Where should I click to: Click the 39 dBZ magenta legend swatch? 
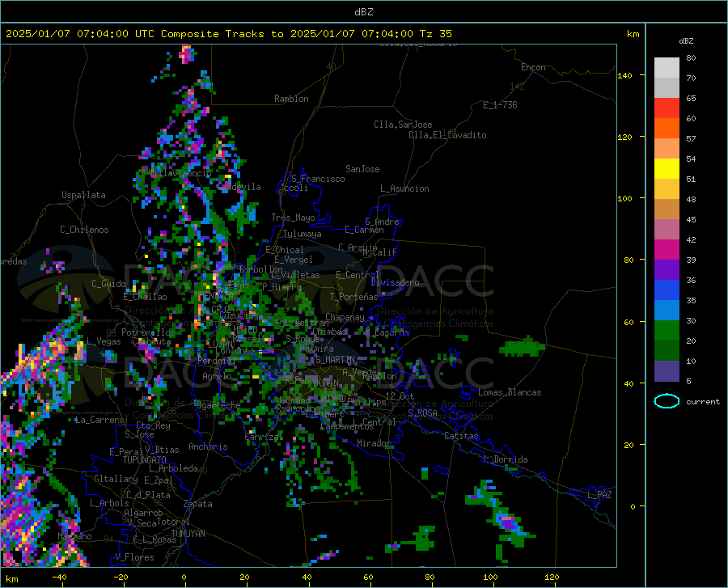(667, 250)
